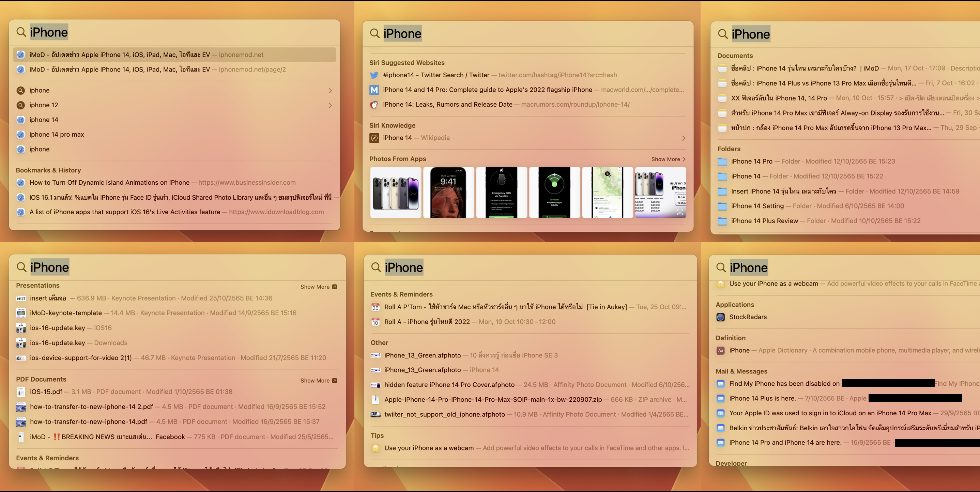Click calendar icon for Roll A P'Tom event
980x492 pixels.
click(376, 307)
